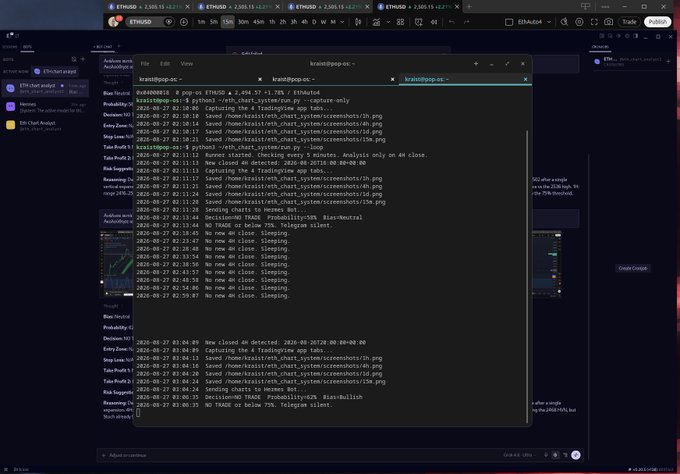Open the Edit menu in terminal
680x474 pixels.
click(x=165, y=64)
